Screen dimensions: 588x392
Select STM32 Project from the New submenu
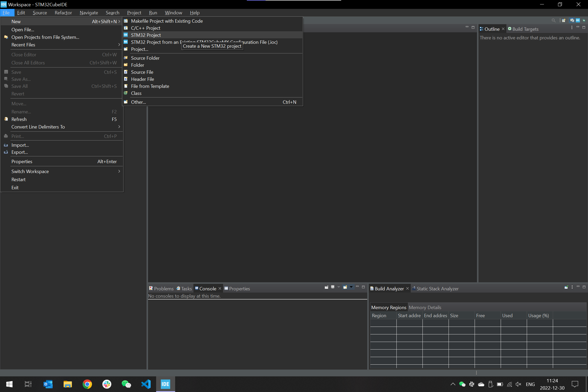pos(146,35)
